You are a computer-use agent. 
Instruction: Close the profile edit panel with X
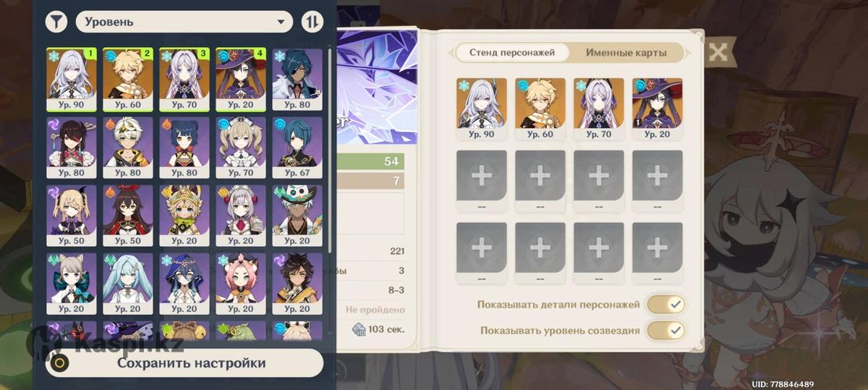[x=718, y=51]
